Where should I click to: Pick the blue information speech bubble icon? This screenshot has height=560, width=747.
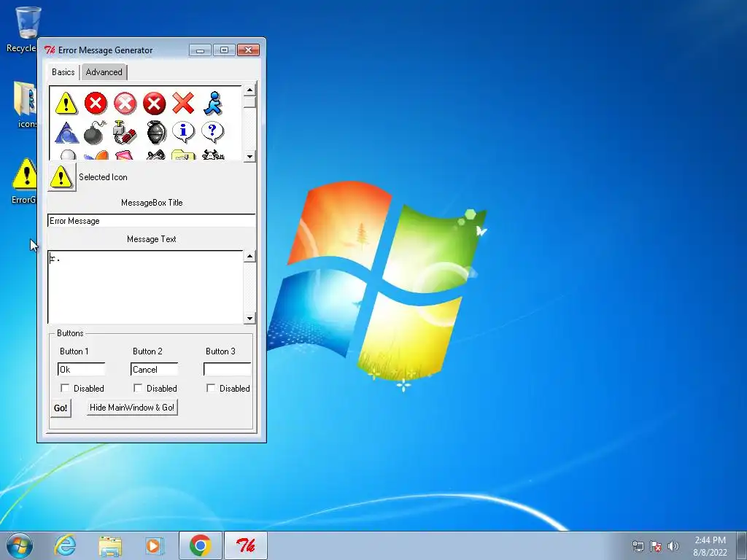coord(183,133)
